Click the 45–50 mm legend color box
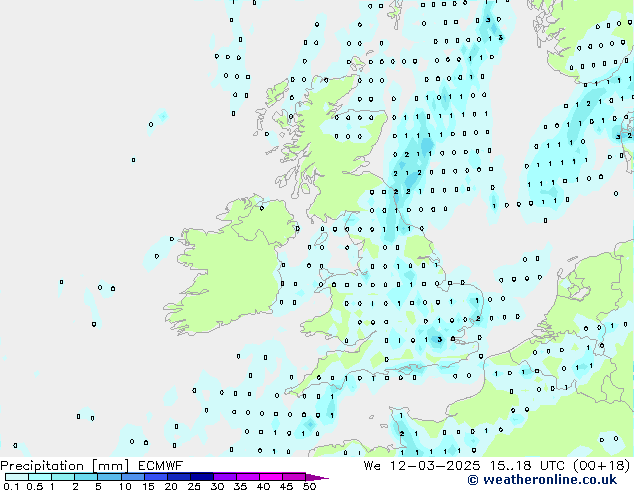The image size is (634, 490). 294,477
